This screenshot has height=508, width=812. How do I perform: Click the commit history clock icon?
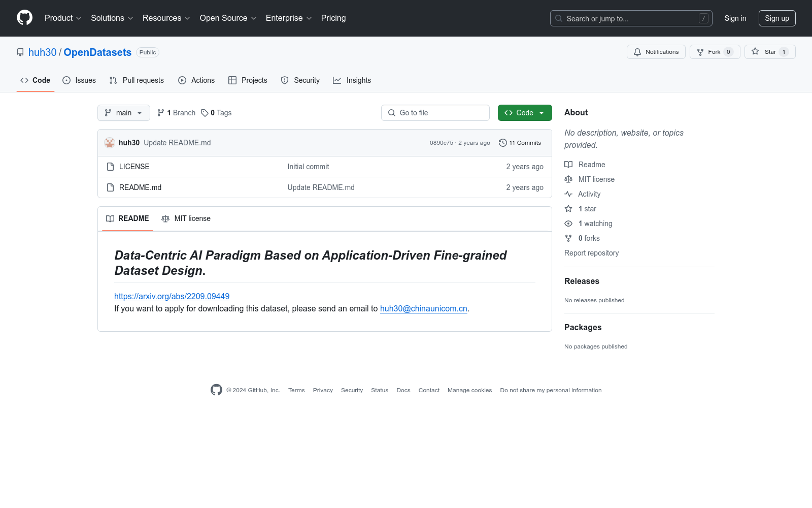[503, 143]
